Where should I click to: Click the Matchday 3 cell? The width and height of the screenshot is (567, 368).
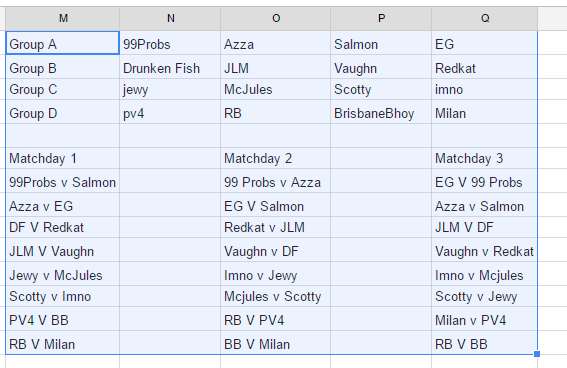(484, 158)
